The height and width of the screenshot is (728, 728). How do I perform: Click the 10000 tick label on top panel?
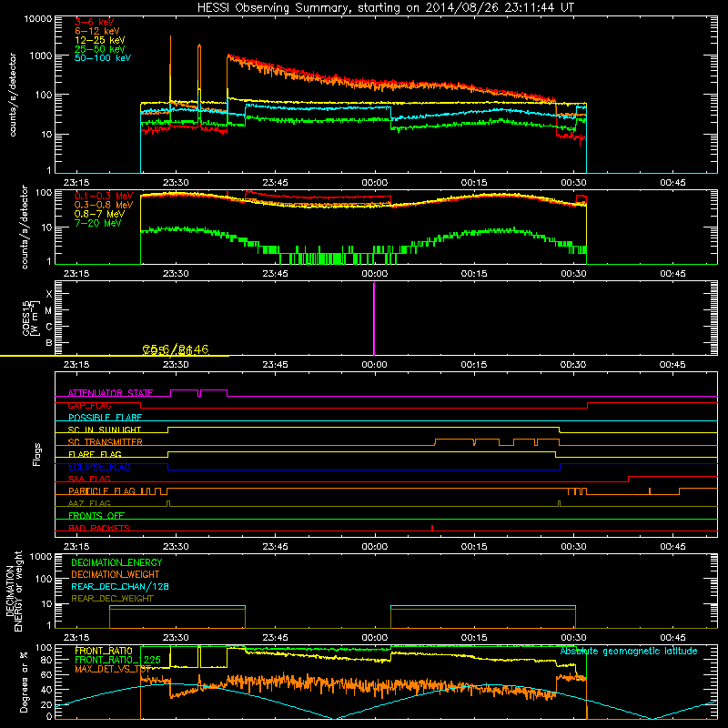pyautogui.click(x=38, y=19)
